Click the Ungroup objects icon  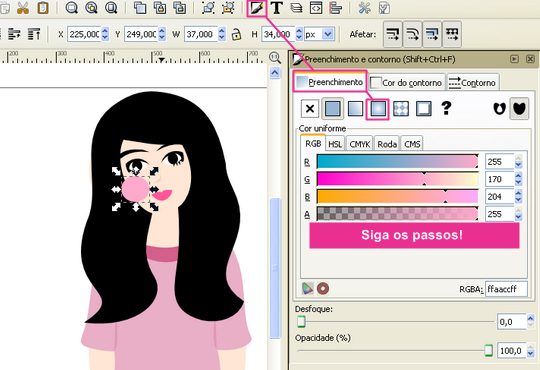point(228,8)
